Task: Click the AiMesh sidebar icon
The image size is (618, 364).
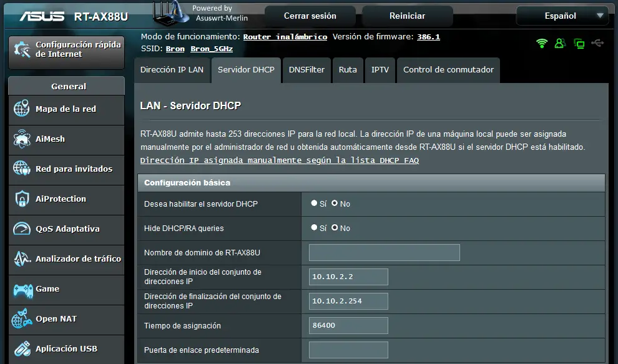Action: (x=21, y=139)
